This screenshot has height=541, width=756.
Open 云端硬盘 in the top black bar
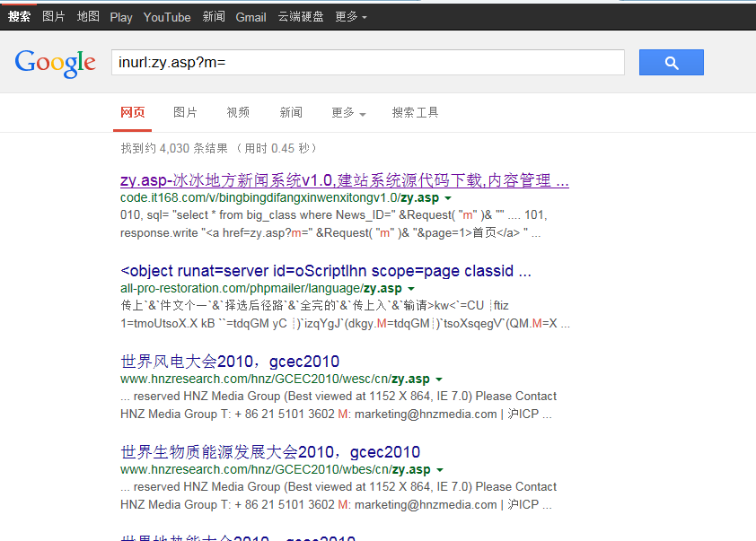point(301,17)
